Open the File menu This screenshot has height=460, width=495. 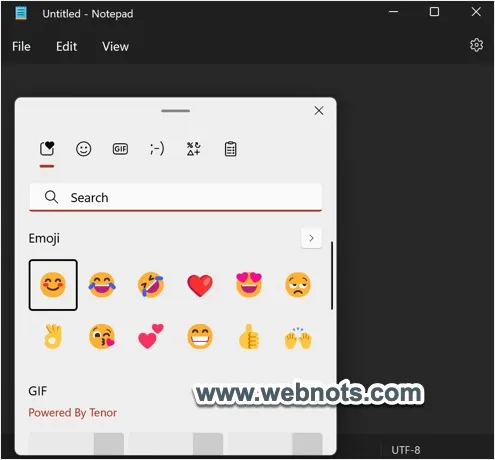[x=21, y=46]
